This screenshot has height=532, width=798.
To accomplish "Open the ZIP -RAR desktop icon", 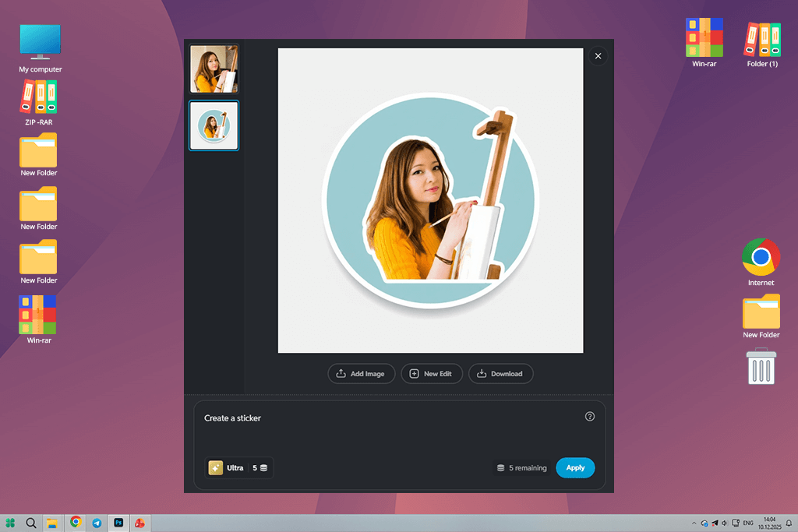I will (39, 104).
